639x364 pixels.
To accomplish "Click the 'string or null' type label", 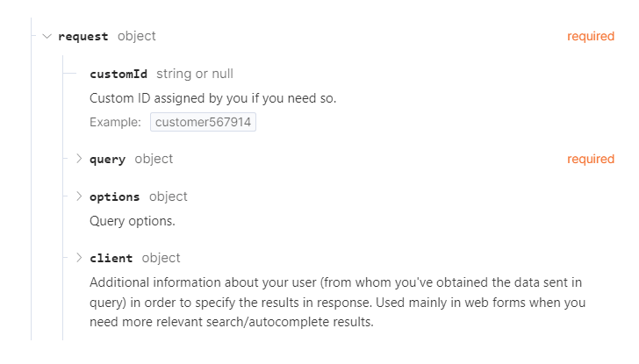I will tap(195, 74).
